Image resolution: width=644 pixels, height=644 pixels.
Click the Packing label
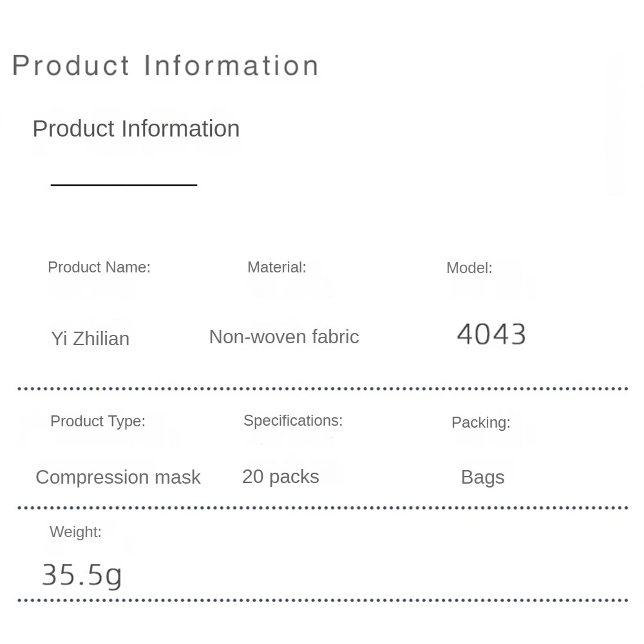click(481, 422)
